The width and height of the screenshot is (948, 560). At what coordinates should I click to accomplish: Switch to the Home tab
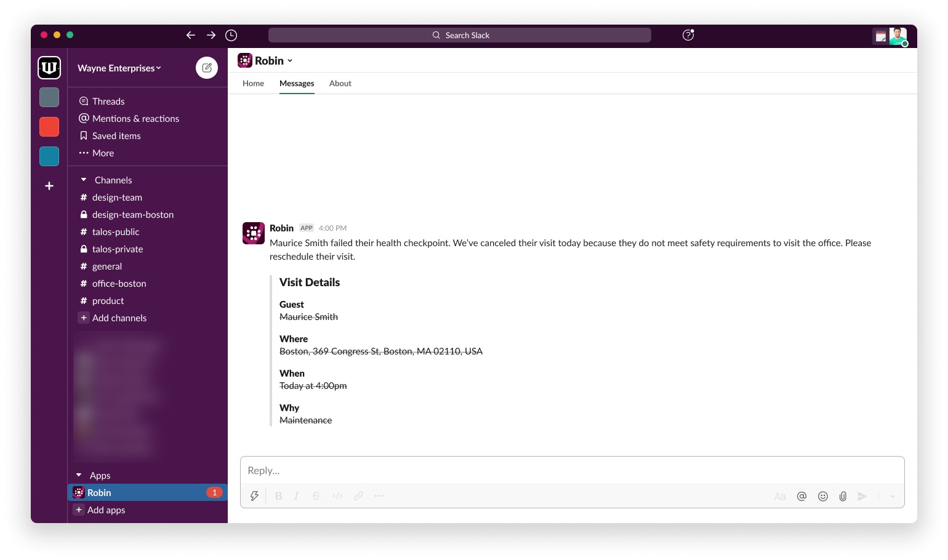(x=253, y=83)
